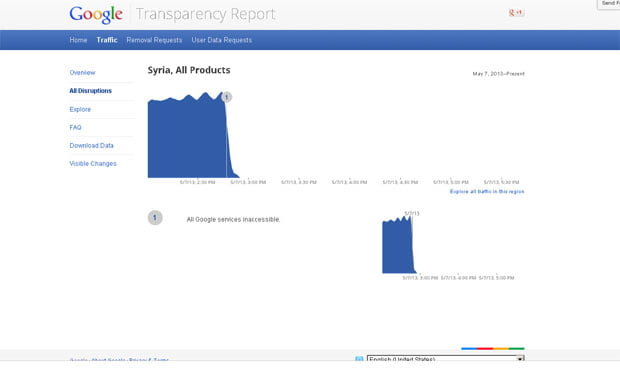Click the language icon beside the dropdown
Viewport: 620px width, 375px height.
tap(359, 359)
